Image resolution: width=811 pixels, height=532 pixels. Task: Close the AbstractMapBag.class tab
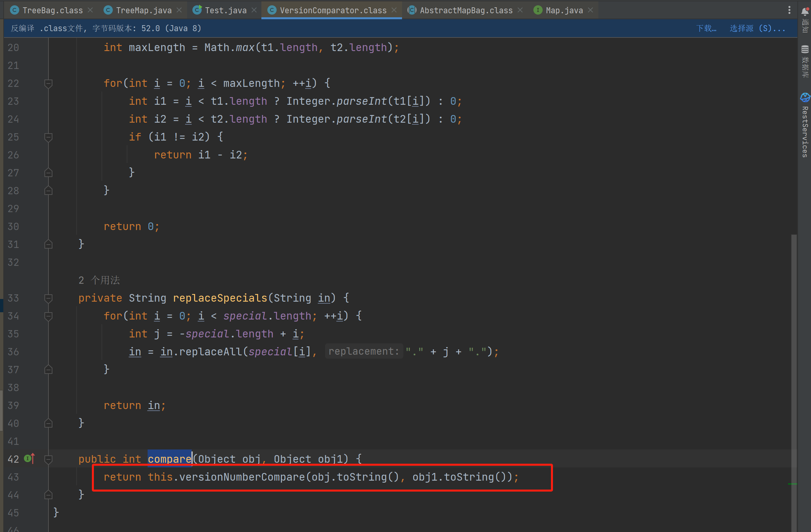click(x=520, y=10)
